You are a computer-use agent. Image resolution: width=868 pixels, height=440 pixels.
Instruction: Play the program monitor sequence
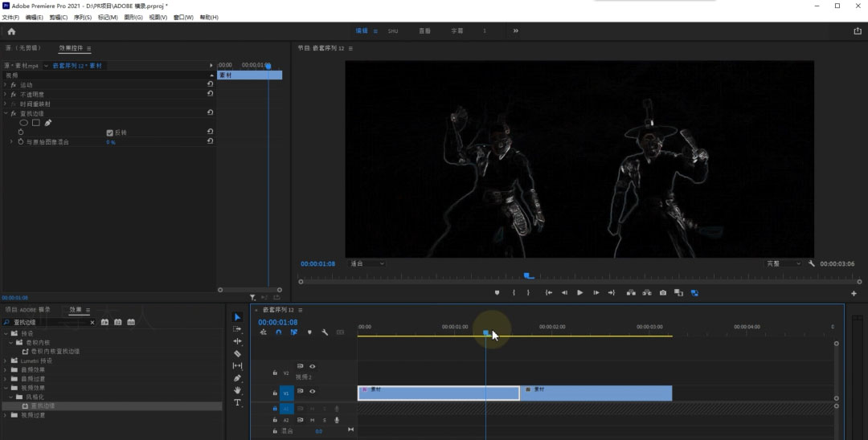(x=579, y=293)
